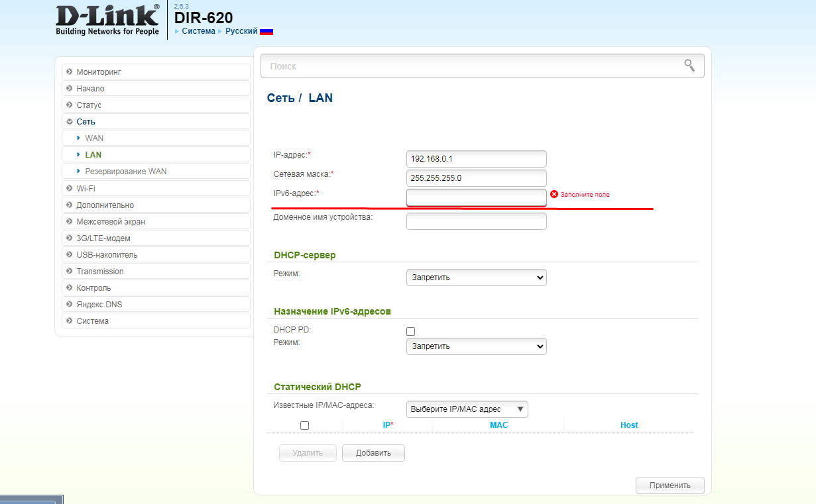Expand the Wi-Fi menu section
816x504 pixels.
156,188
